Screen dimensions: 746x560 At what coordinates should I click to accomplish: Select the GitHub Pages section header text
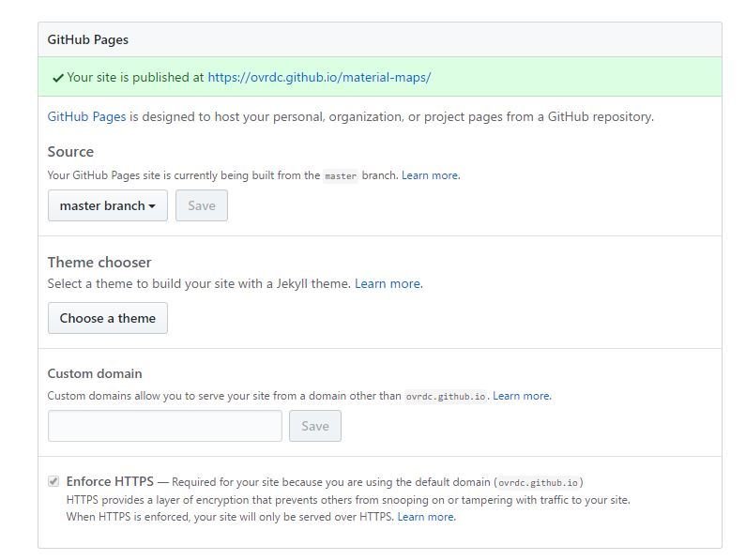tap(88, 39)
